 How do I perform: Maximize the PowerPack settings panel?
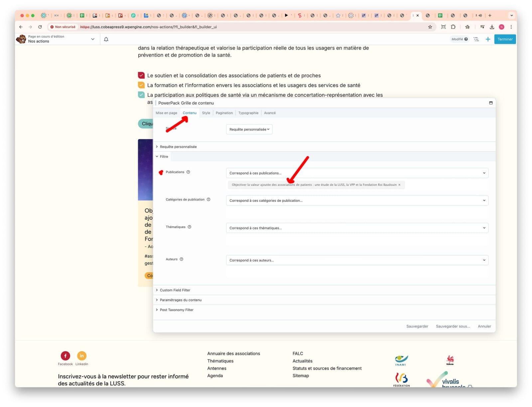(490, 103)
